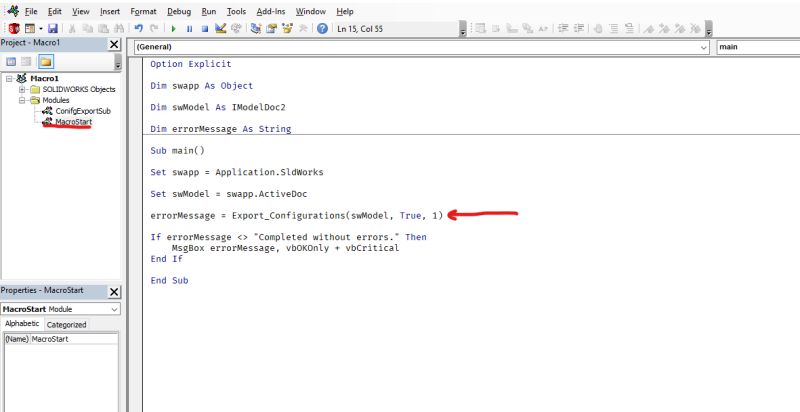The width and height of the screenshot is (800, 412).
Task: Open Edit toolbar options arrow
Action: [x=709, y=29]
